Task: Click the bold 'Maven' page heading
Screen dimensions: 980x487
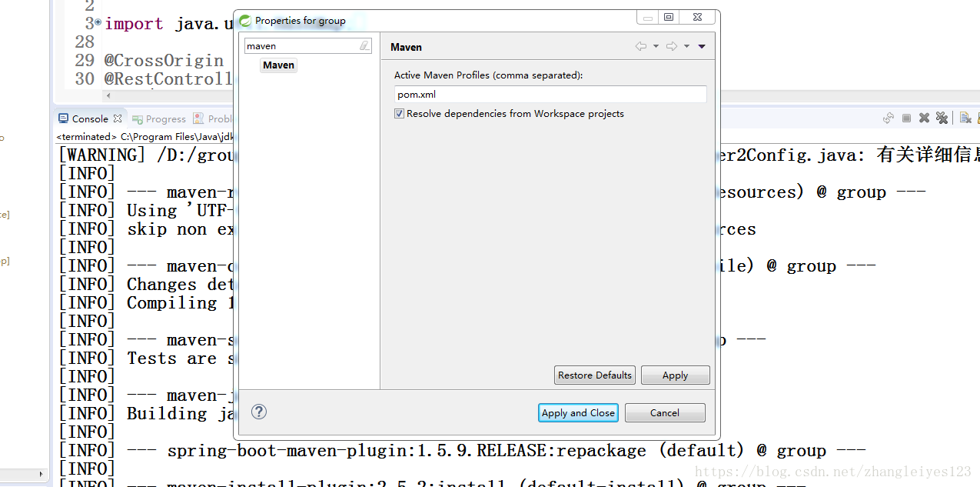Action: [x=406, y=47]
